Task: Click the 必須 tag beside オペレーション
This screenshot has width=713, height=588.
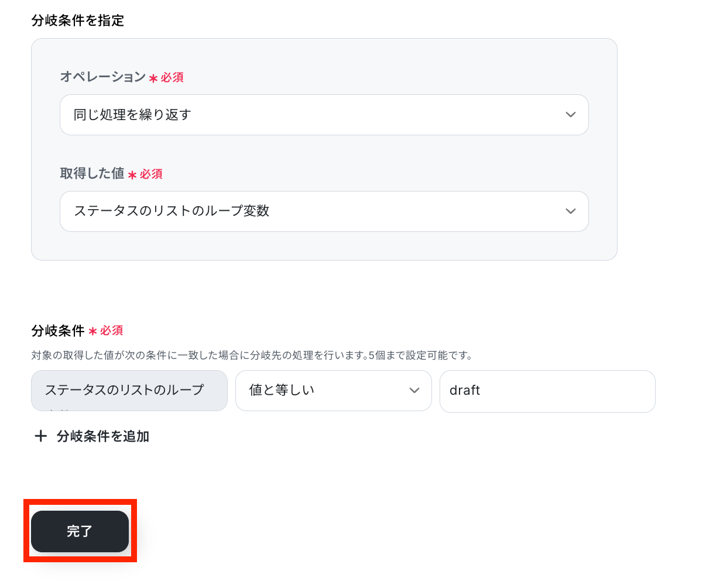Action: [x=172, y=77]
